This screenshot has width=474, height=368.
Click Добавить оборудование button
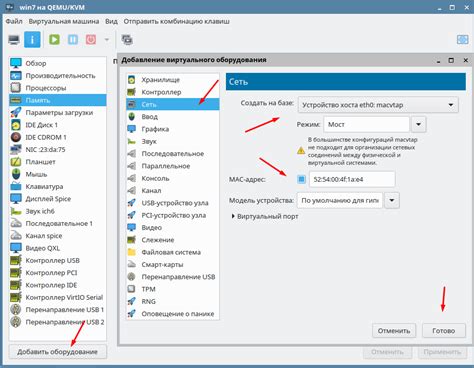57,352
